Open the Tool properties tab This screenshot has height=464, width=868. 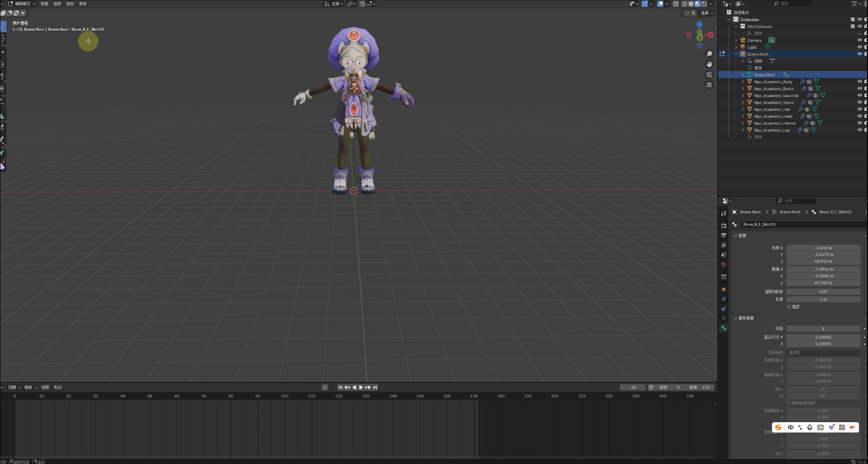(724, 214)
